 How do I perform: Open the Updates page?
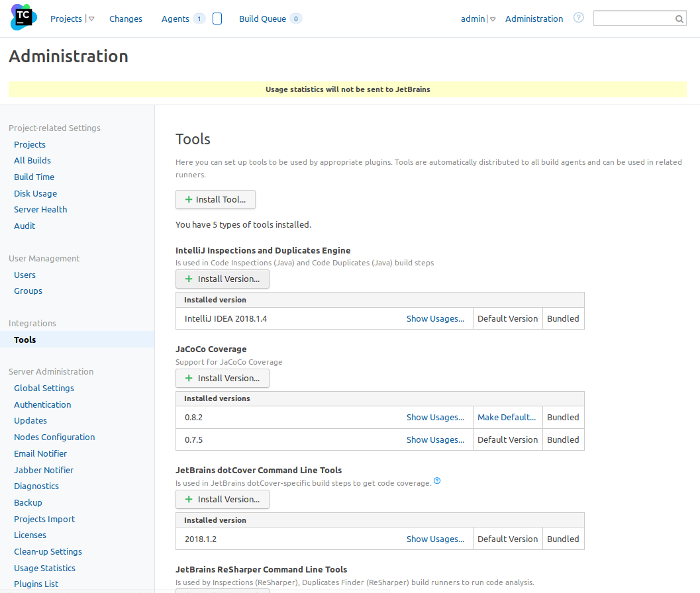[30, 420]
